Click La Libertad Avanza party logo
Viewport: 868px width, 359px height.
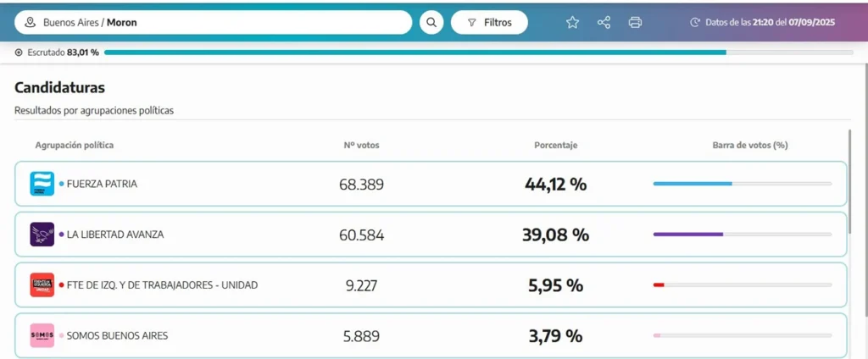point(42,235)
